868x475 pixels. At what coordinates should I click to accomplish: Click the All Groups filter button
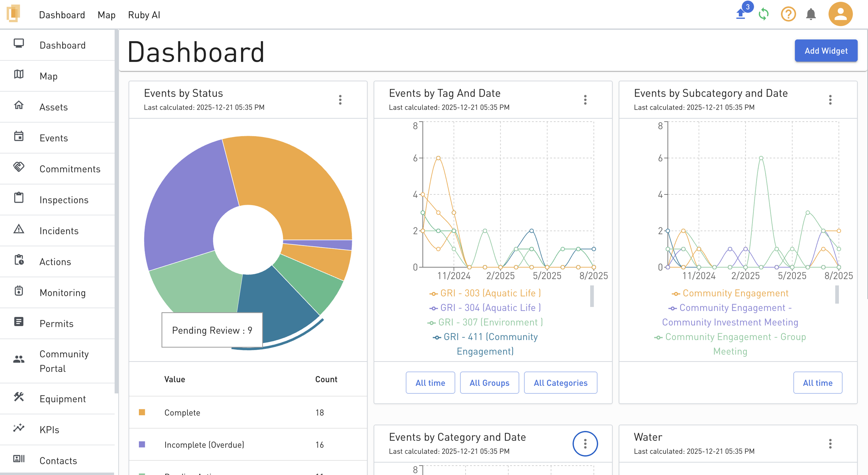point(489,383)
